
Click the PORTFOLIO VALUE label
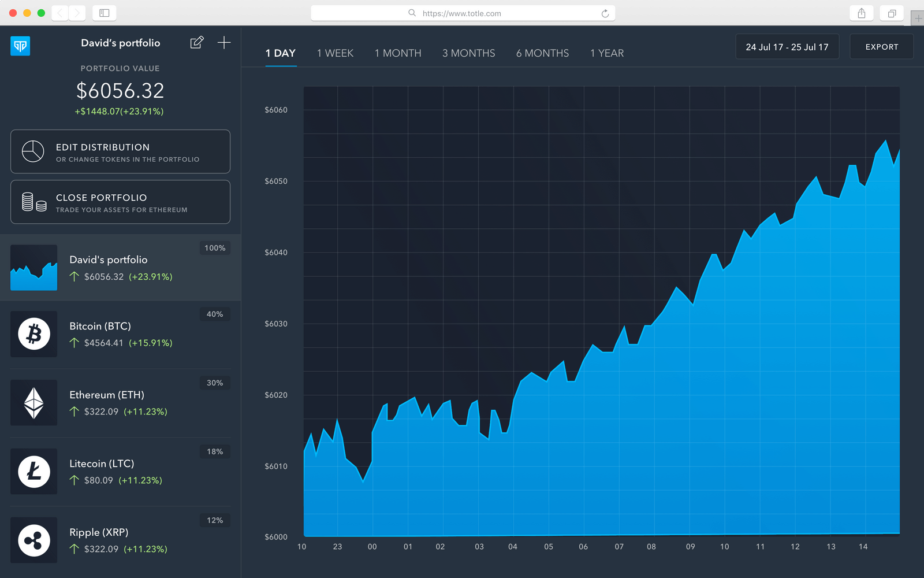(x=120, y=68)
